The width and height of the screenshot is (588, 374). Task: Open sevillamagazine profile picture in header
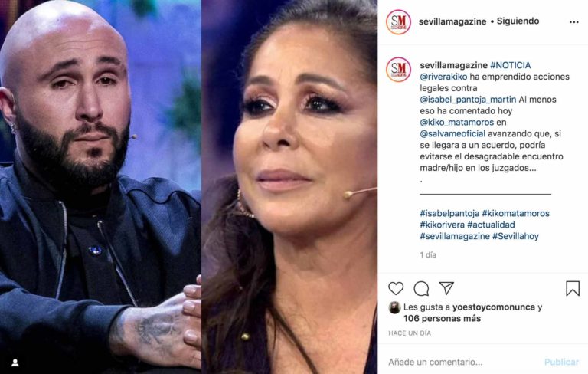click(398, 21)
